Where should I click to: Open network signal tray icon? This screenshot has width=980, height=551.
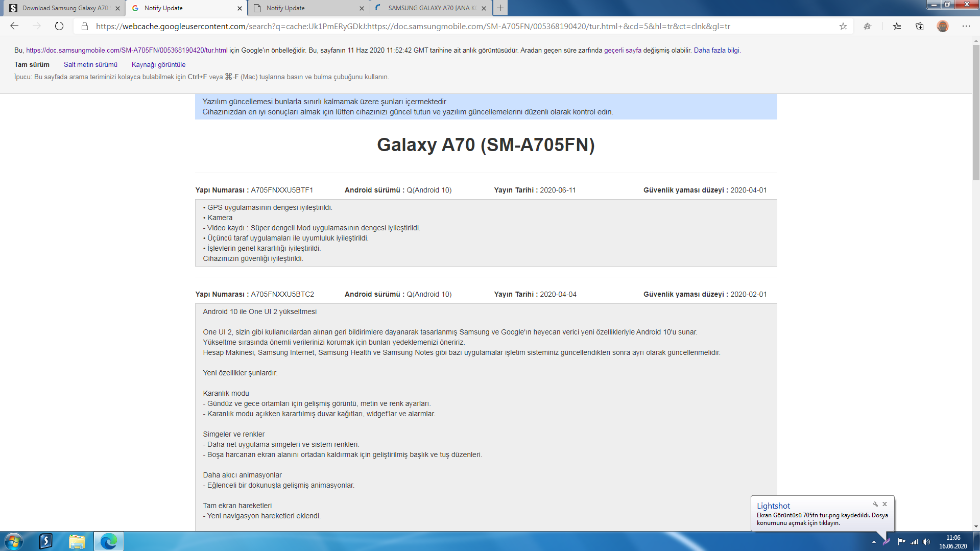(914, 542)
